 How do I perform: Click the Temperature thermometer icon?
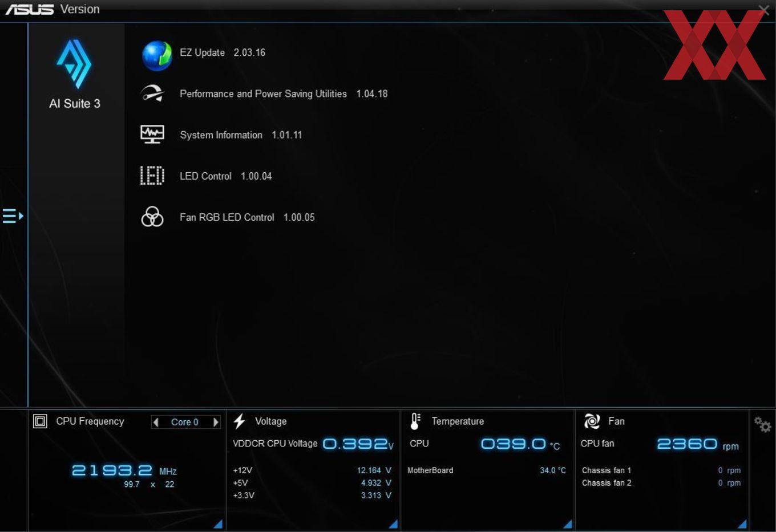[x=415, y=421]
